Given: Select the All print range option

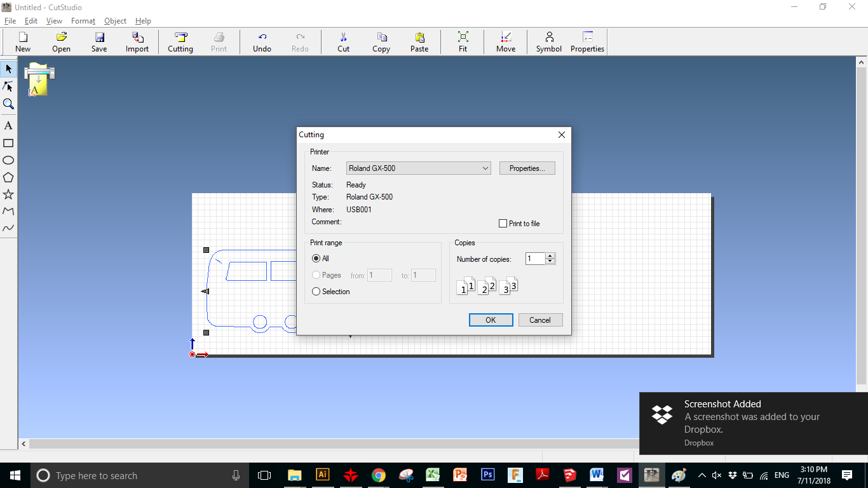Looking at the screenshot, I should pyautogui.click(x=316, y=259).
